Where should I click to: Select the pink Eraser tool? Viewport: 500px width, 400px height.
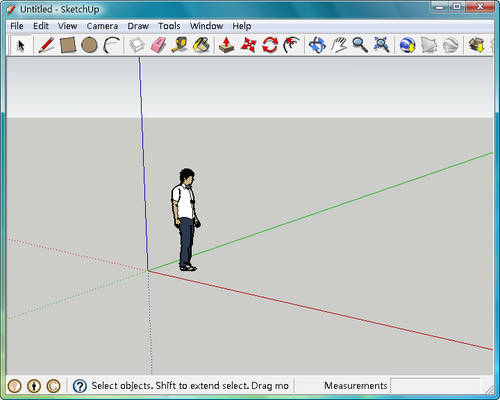coord(158,45)
